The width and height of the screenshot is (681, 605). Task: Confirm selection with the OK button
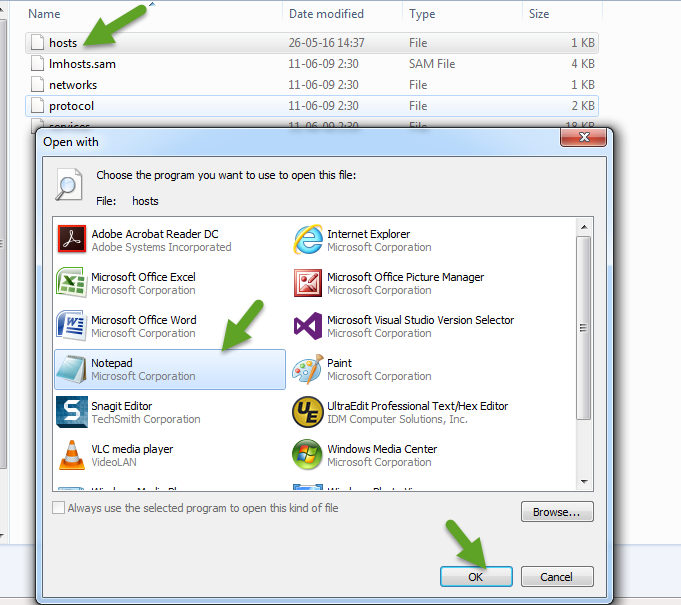tap(476, 577)
